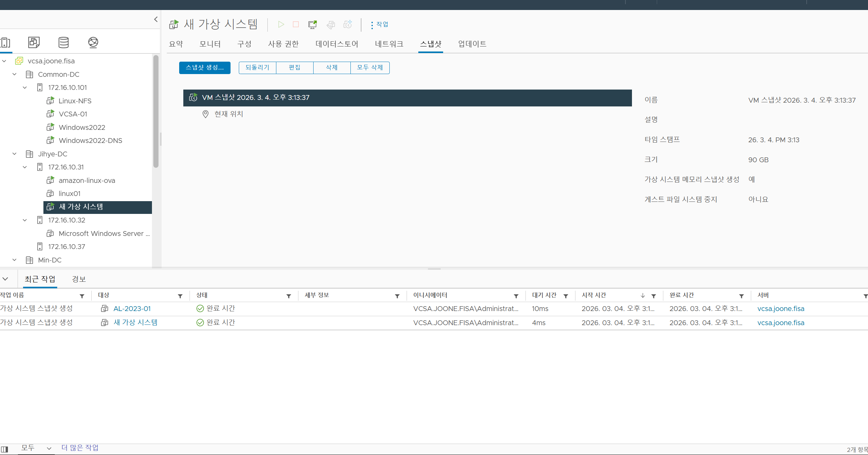Click the Power Off stop icon
Viewport: 868px width, 455px height.
(x=296, y=24)
